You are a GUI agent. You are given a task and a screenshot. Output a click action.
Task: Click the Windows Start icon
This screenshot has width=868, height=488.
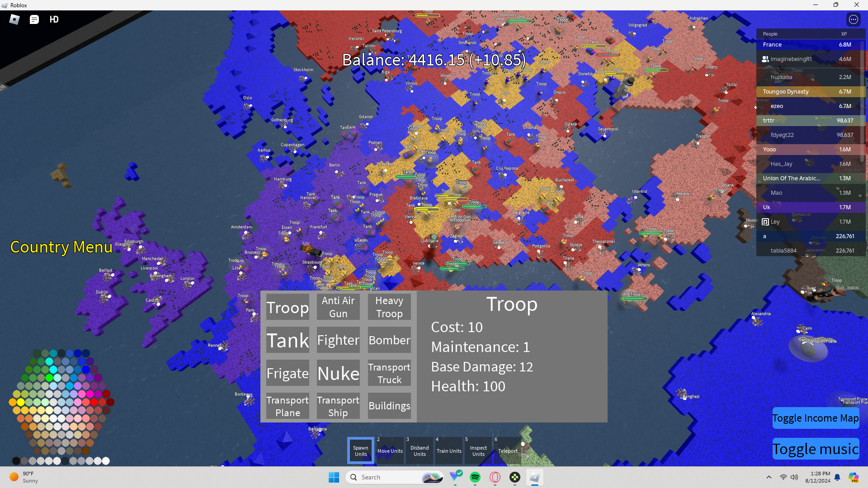(334, 477)
